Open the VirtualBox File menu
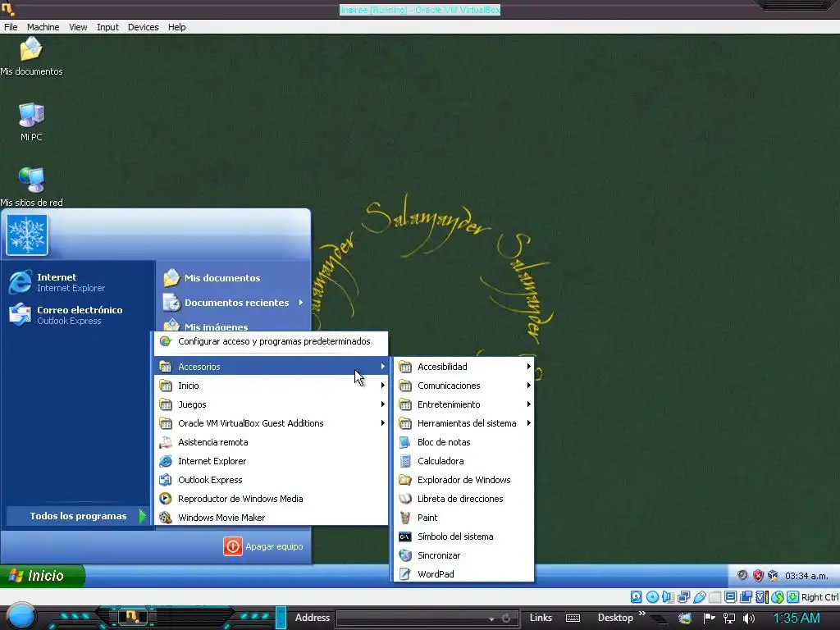Image resolution: width=840 pixels, height=630 pixels. tap(11, 27)
